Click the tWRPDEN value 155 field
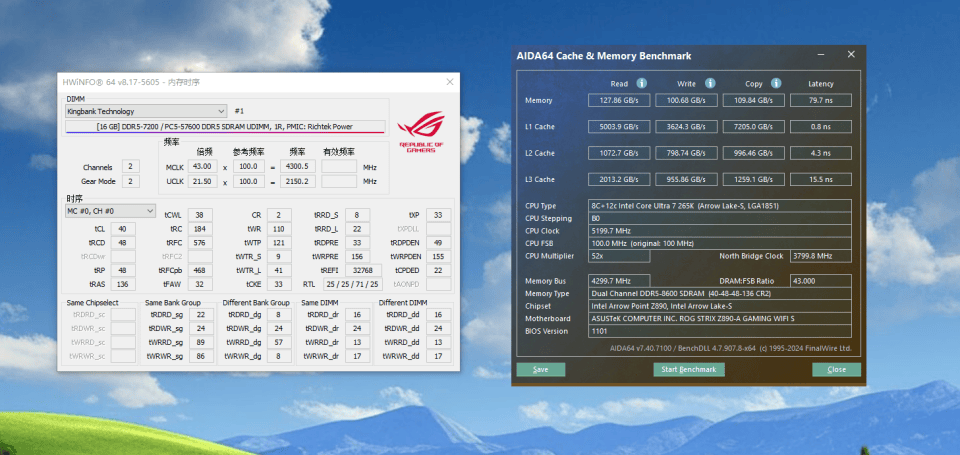This screenshot has width=960, height=455. point(438,257)
